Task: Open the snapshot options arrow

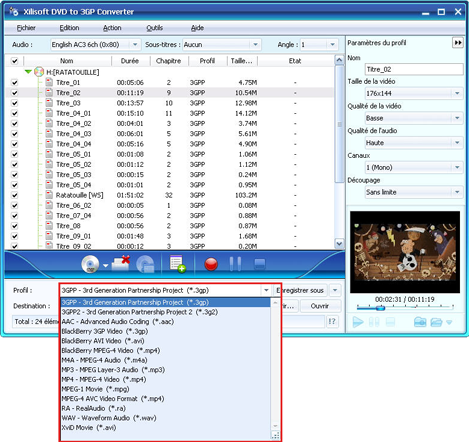Action: click(449, 322)
